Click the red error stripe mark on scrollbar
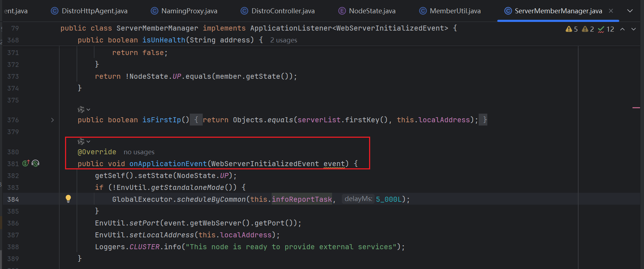 point(636,108)
